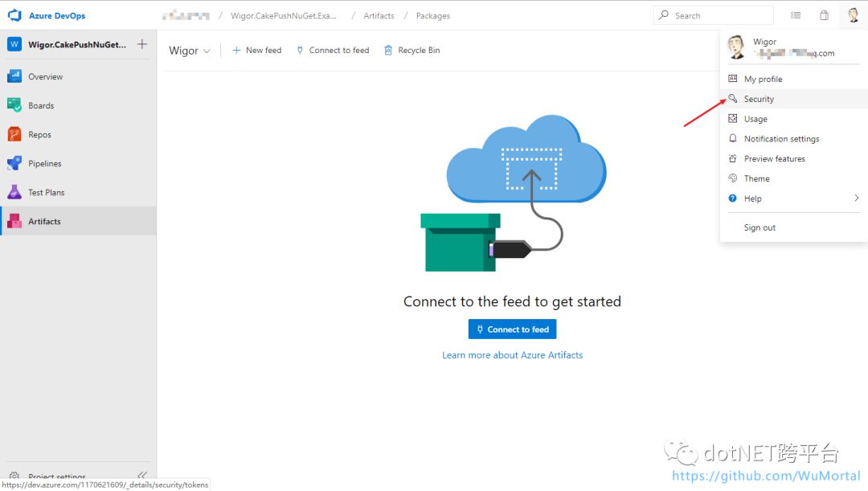Open the marketplace shopping bag icon
This screenshot has width=868, height=491.
pos(825,15)
